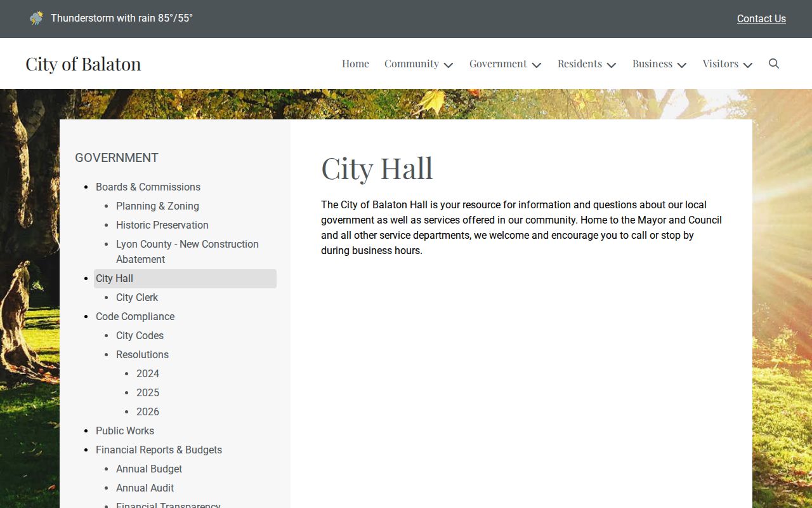The width and height of the screenshot is (812, 508).
Task: Select the highlighted City Hall sidebar item
Action: pyautogui.click(x=185, y=278)
